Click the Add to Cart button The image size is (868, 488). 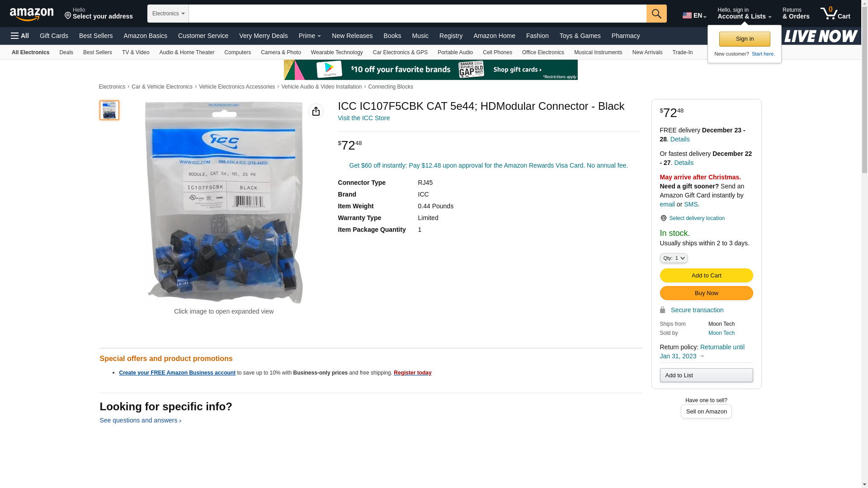tap(706, 276)
